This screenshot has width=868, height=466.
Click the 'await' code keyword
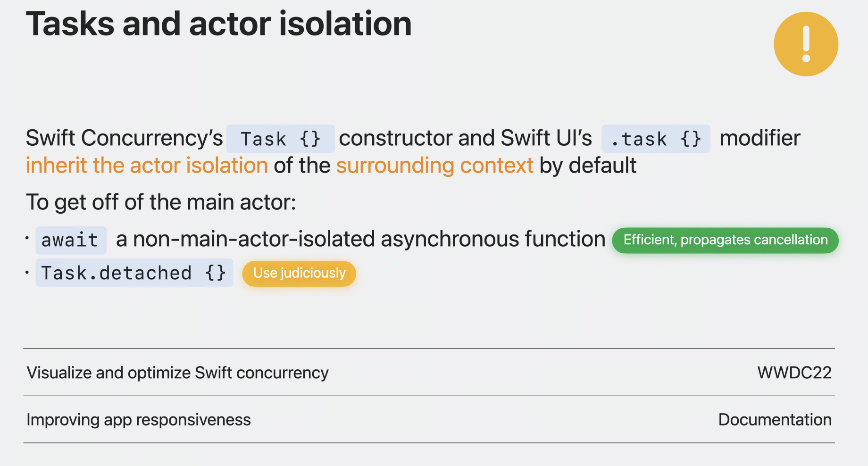click(71, 240)
